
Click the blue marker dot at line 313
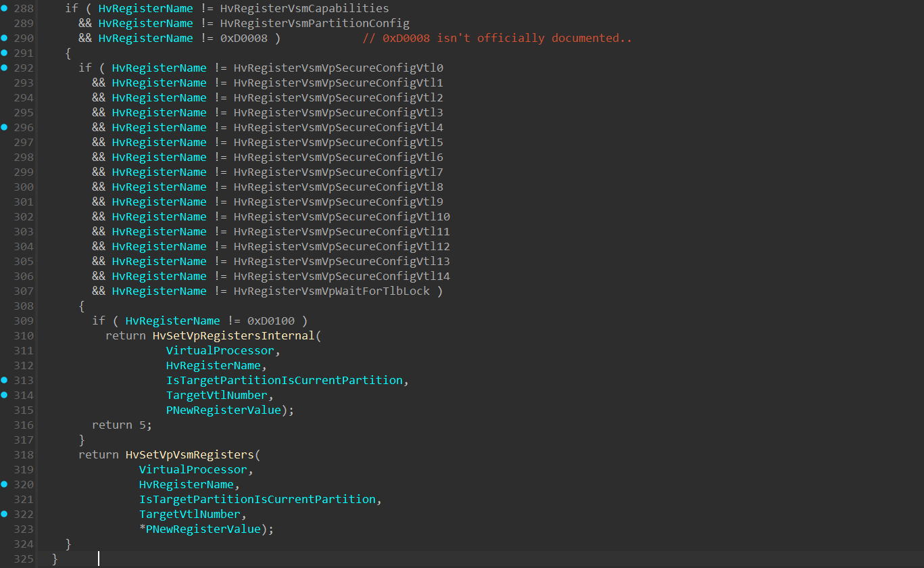tap(4, 380)
